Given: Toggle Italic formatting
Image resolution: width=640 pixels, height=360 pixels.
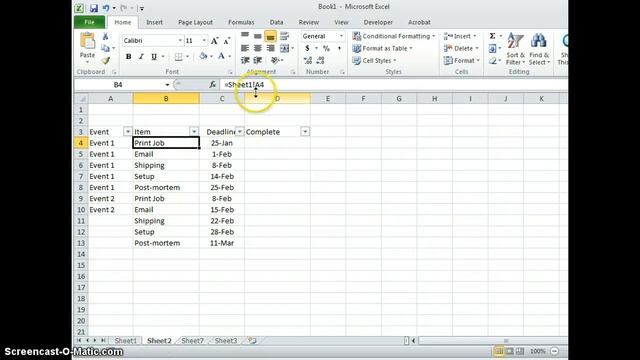Looking at the screenshot, I should tap(141, 56).
